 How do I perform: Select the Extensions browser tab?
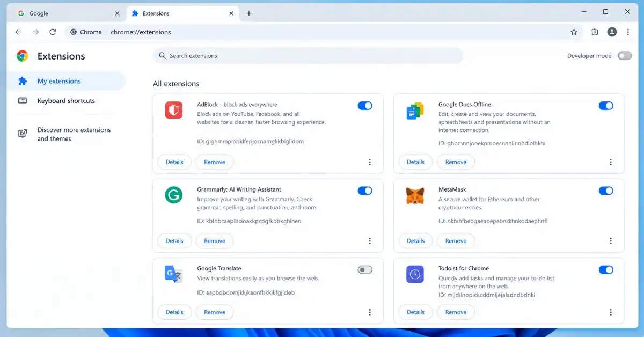click(184, 13)
